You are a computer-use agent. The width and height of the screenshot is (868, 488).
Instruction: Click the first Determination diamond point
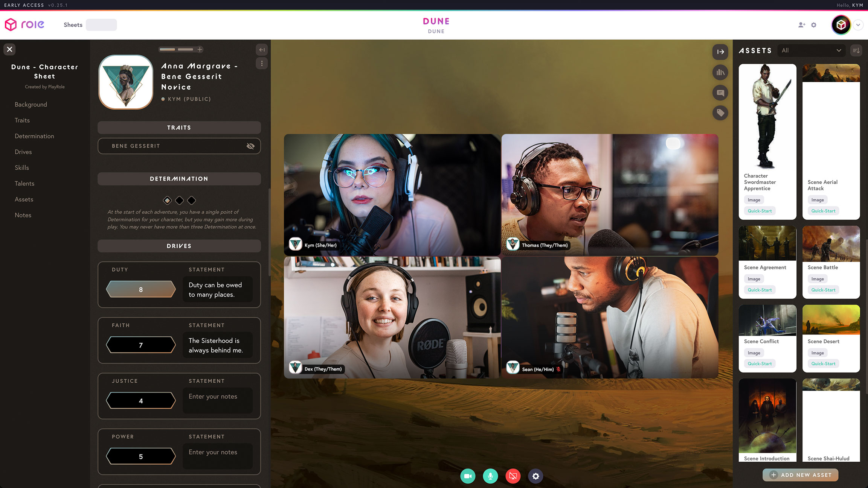167,200
